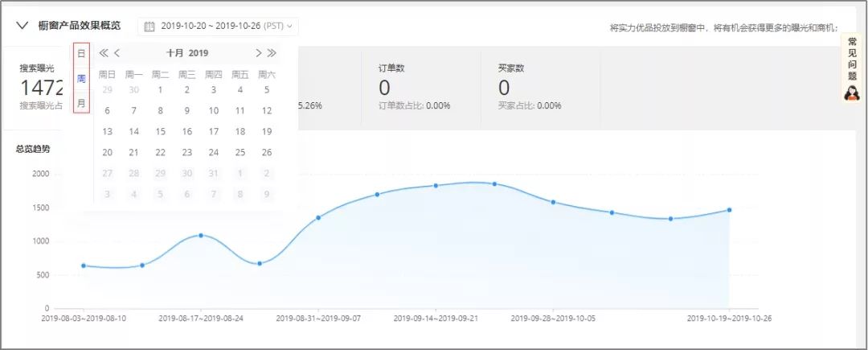Advance to next month in calendar
The height and width of the screenshot is (350, 868).
click(258, 53)
